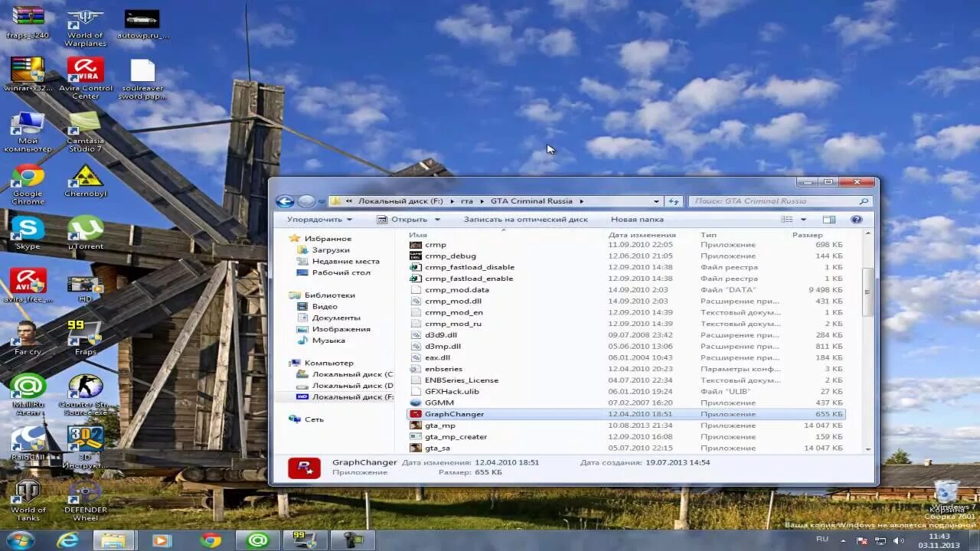
Task: Click the RU language indicator in the tray
Action: [x=822, y=540]
